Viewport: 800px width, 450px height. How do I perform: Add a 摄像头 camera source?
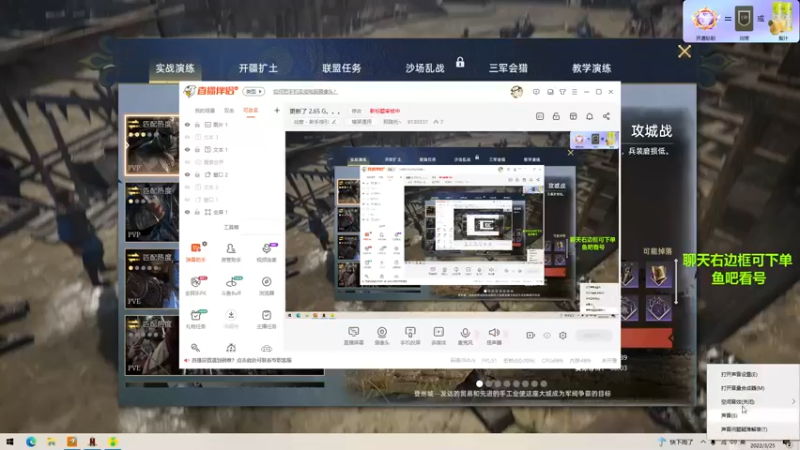click(382, 336)
